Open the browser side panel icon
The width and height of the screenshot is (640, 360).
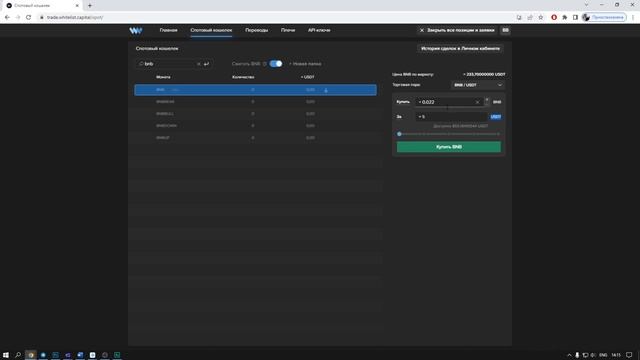click(x=575, y=18)
